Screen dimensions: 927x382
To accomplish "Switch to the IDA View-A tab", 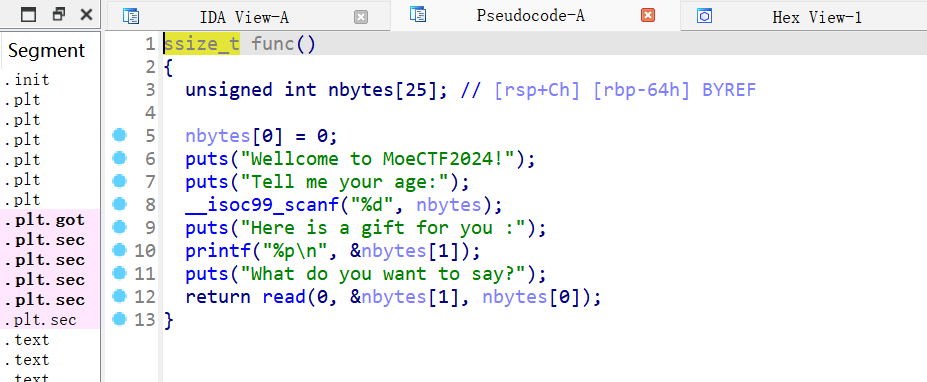I will point(244,17).
